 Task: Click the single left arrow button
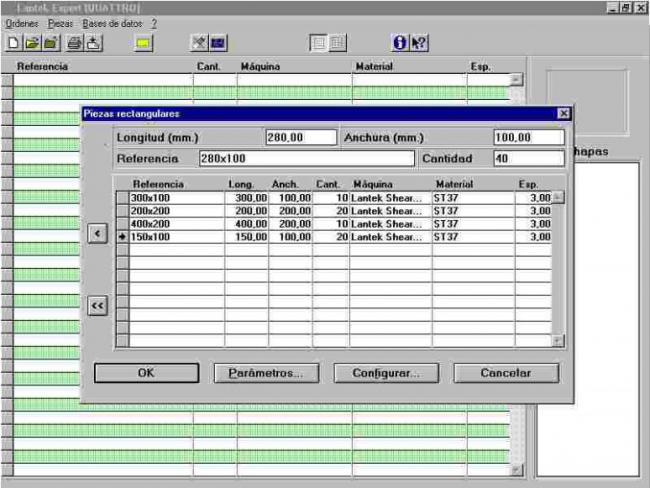coord(97,233)
